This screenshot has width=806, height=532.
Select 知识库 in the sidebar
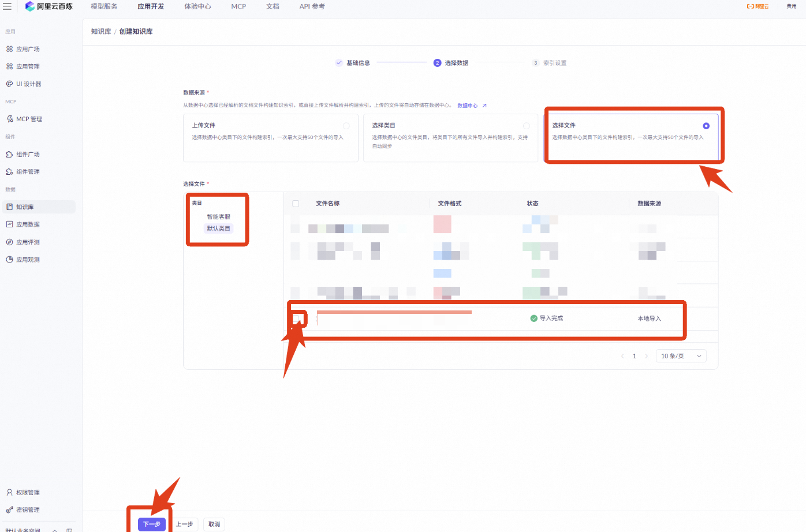tap(39, 207)
